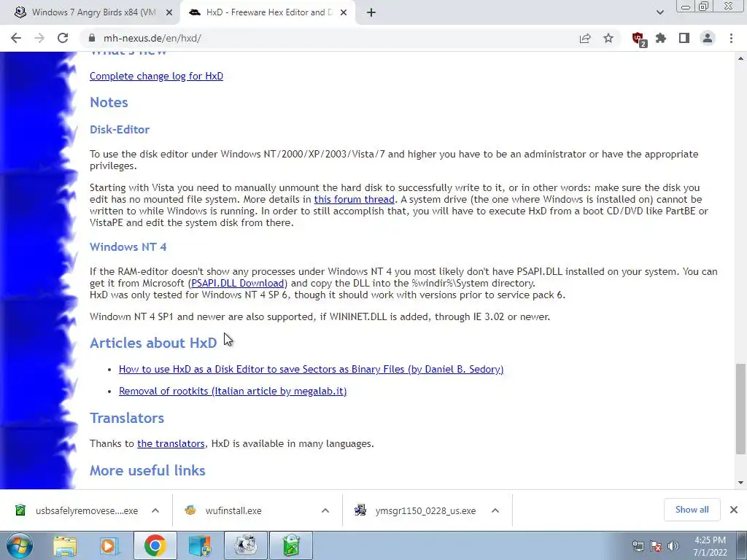
Task: Open the uBlock Origin extension
Action: [x=638, y=39]
